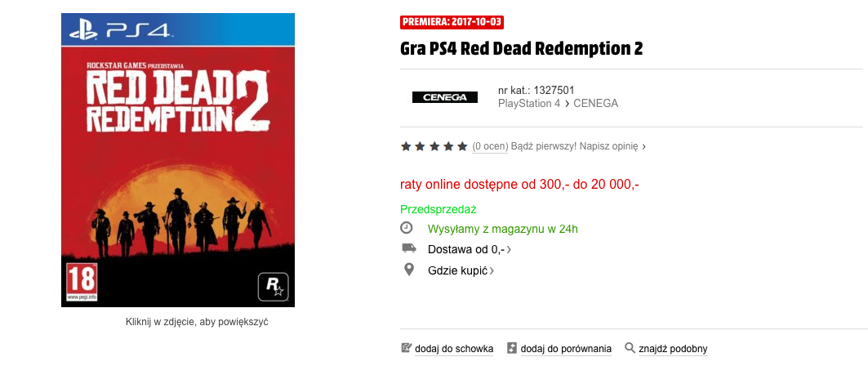This screenshot has height=384, width=868.
Task: Click the first rating star
Action: pos(406,146)
